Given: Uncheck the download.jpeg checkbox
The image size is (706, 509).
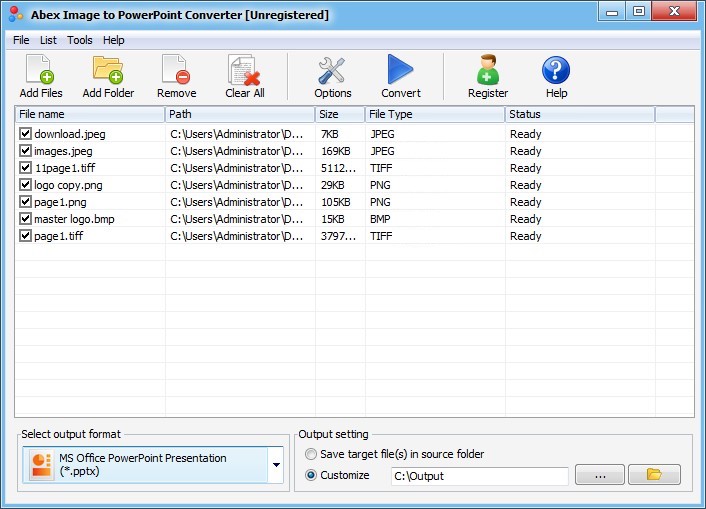Looking at the screenshot, I should pyautogui.click(x=25, y=134).
